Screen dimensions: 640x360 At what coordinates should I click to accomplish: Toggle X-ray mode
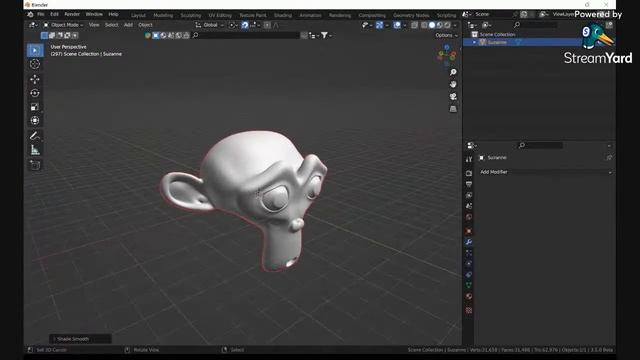[x=414, y=25]
